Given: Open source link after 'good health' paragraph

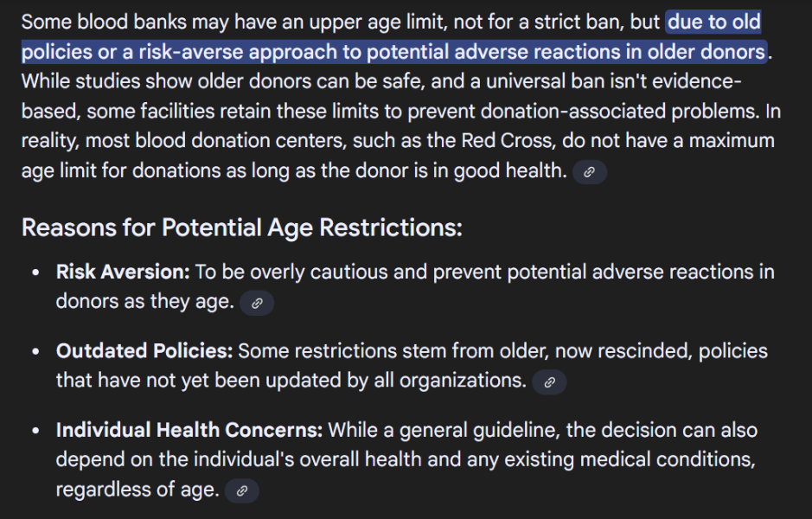Looking at the screenshot, I should pos(589,172).
